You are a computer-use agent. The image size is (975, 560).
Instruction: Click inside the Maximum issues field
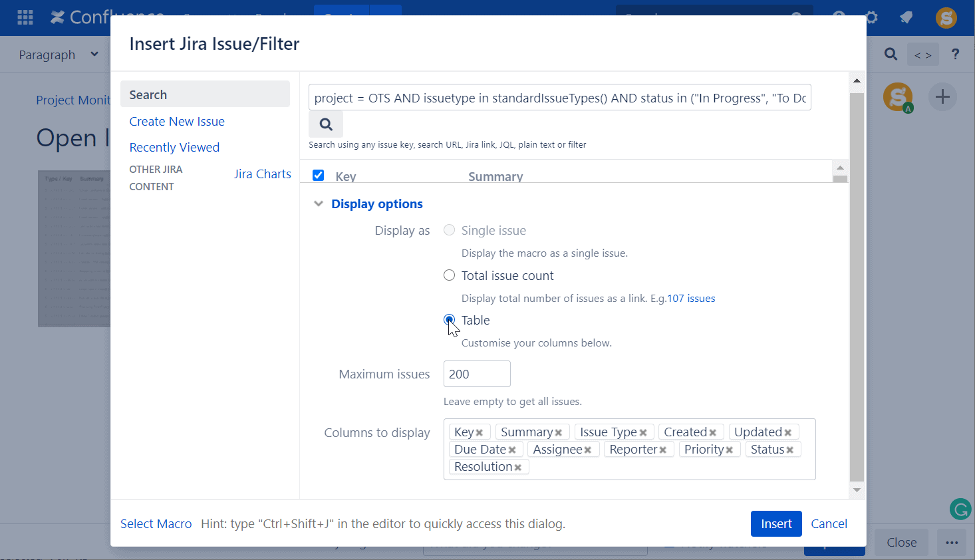476,373
